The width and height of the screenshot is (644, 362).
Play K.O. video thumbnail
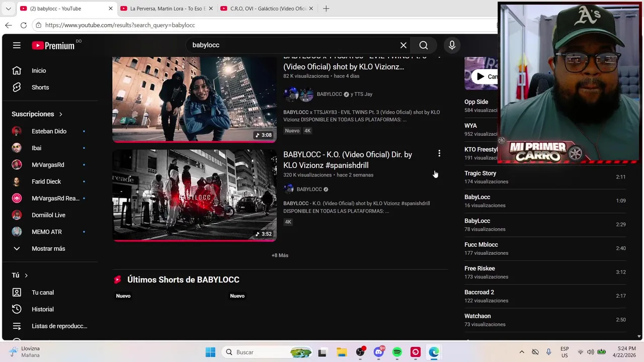pyautogui.click(x=194, y=196)
